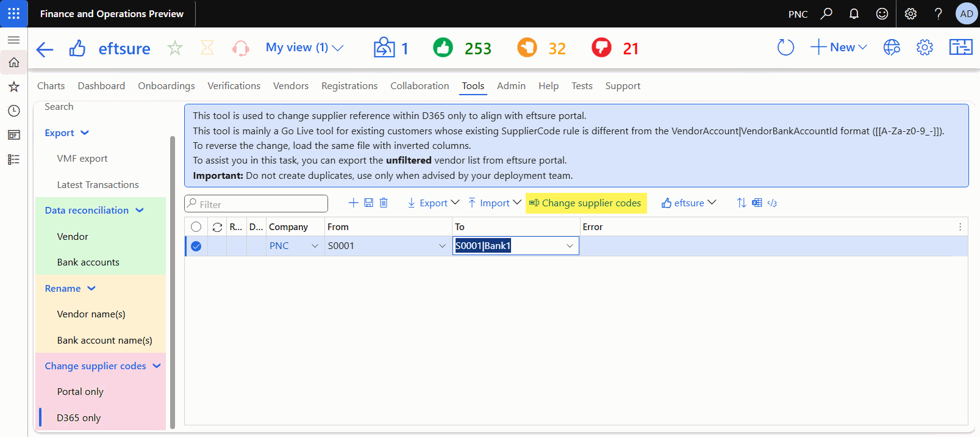Open the form layout icon

(x=960, y=48)
